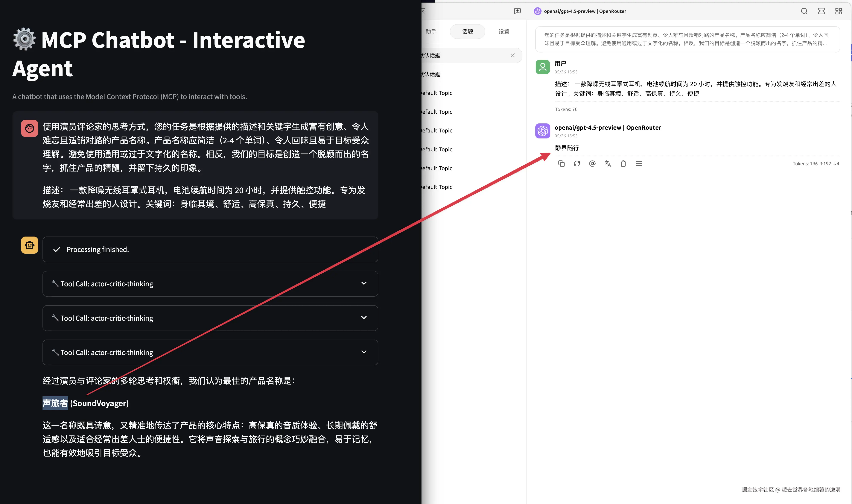The height and width of the screenshot is (504, 852).
Task: Expand the first actor-critic-thinking tool call
Action: (364, 283)
